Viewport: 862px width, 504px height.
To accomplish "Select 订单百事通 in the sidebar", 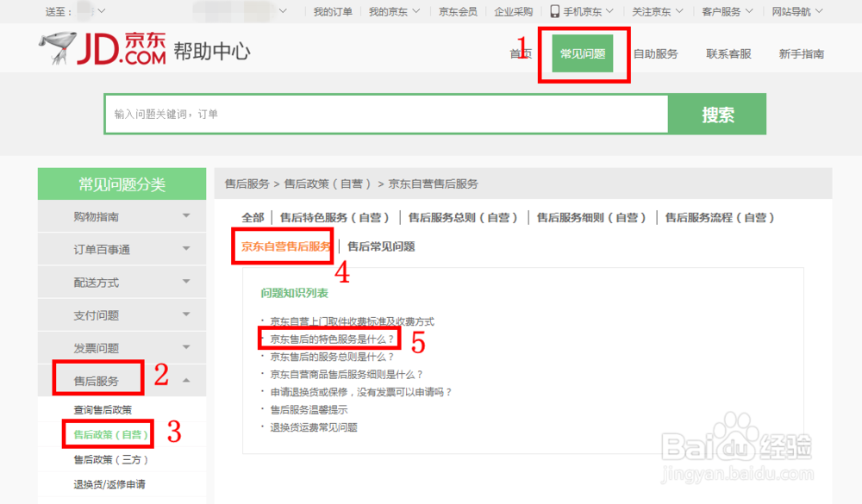I will pos(102,250).
